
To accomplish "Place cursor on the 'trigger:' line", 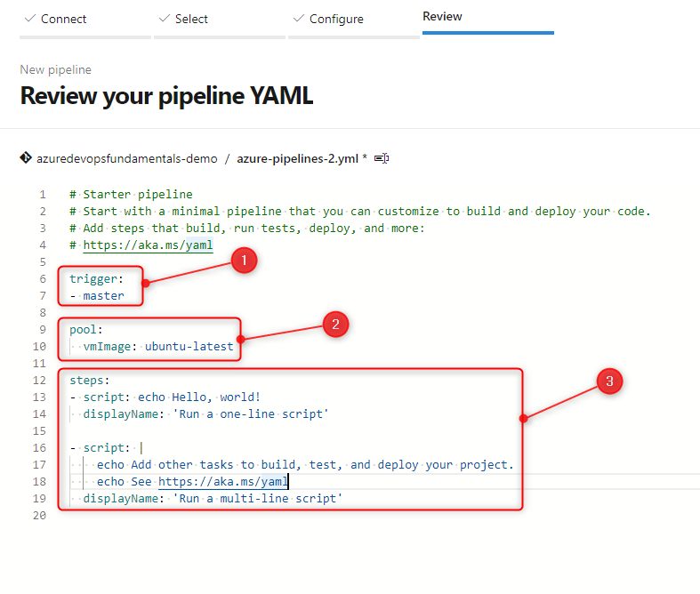I will click(x=97, y=278).
